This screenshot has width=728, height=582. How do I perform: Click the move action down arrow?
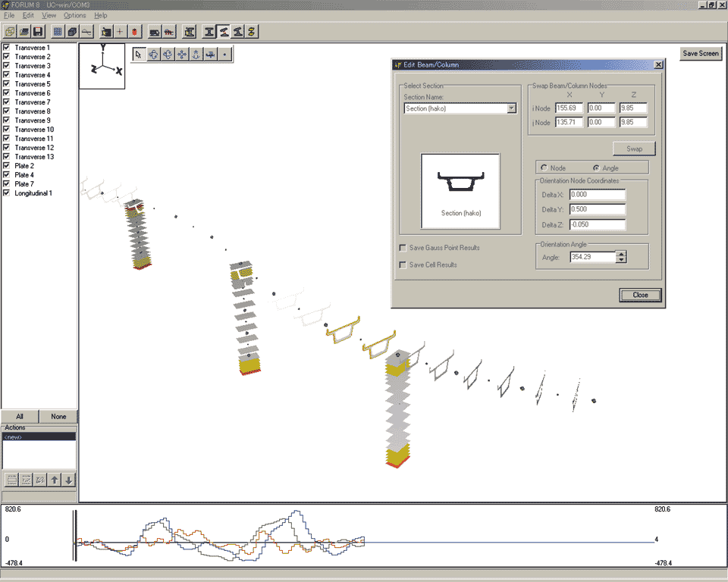coord(68,480)
